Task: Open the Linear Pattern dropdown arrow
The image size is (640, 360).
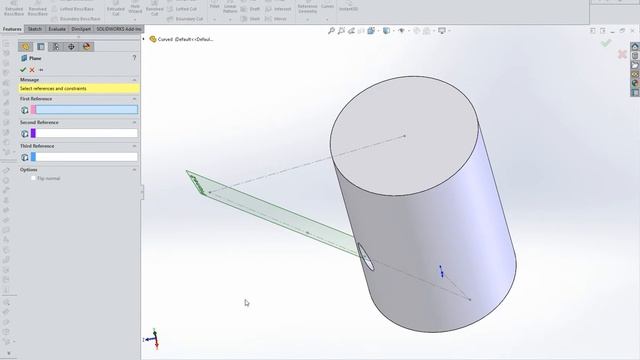Action: [x=230, y=19]
